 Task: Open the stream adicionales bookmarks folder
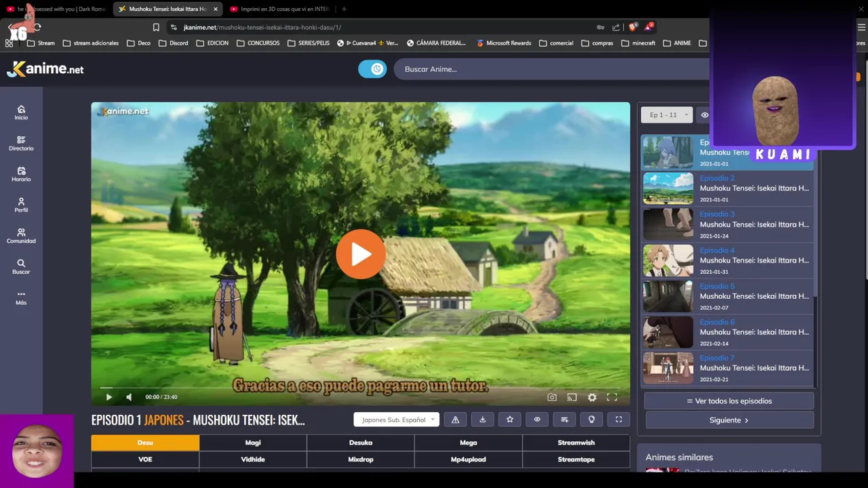coord(90,43)
